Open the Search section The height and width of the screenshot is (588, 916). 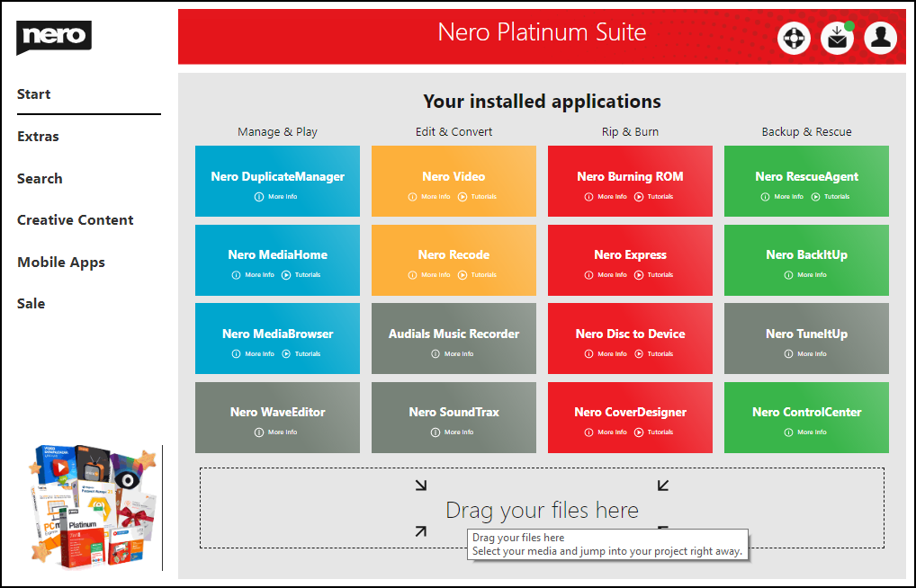(40, 179)
